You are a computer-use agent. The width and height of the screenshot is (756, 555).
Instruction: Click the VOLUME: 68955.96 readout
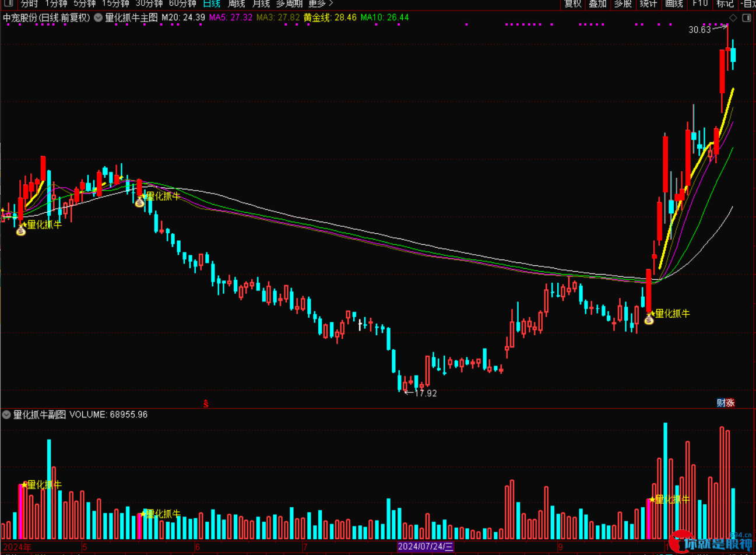[x=108, y=415]
